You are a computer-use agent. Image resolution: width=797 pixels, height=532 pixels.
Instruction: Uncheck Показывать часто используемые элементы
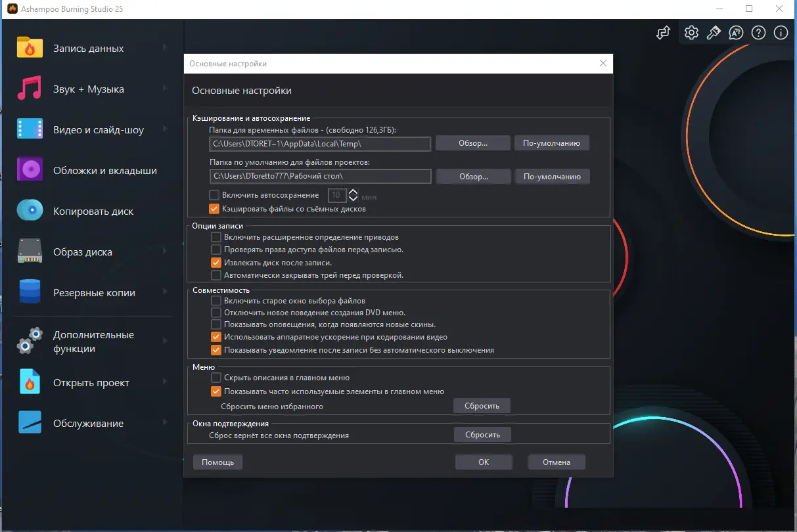(x=216, y=391)
